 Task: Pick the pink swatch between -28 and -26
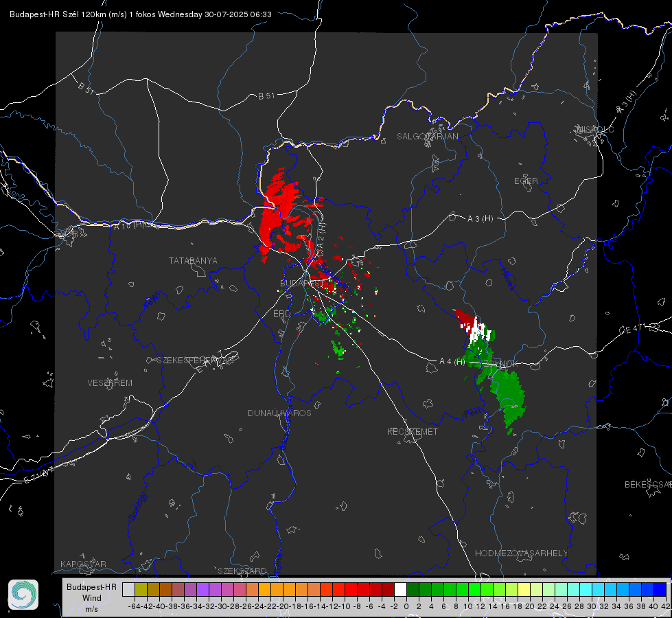240,589
